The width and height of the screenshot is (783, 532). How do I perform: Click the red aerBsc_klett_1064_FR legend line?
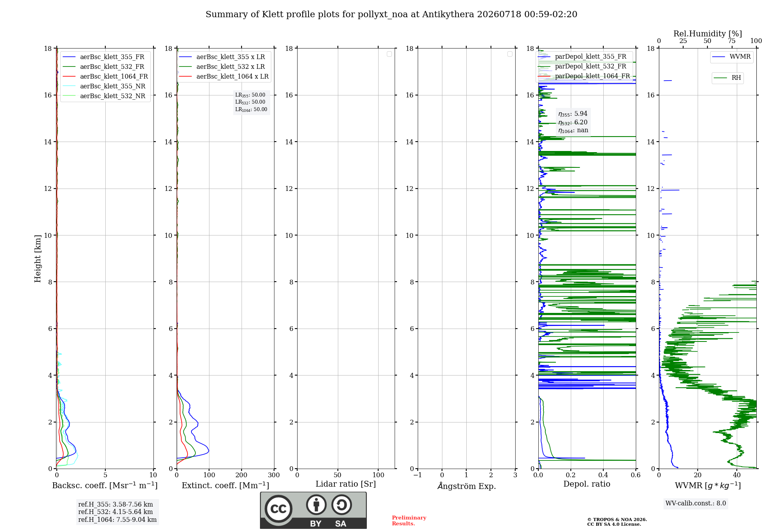[69, 77]
